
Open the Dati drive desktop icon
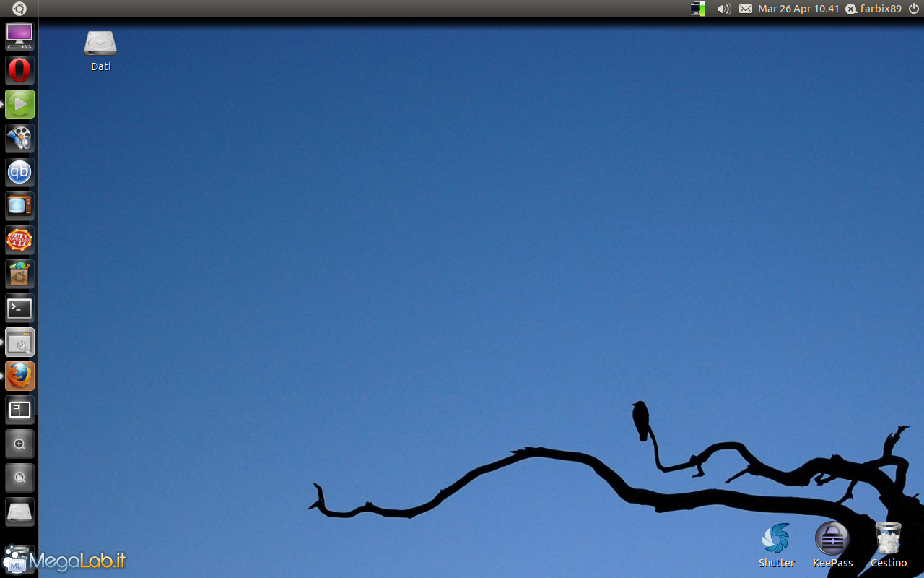[x=100, y=43]
